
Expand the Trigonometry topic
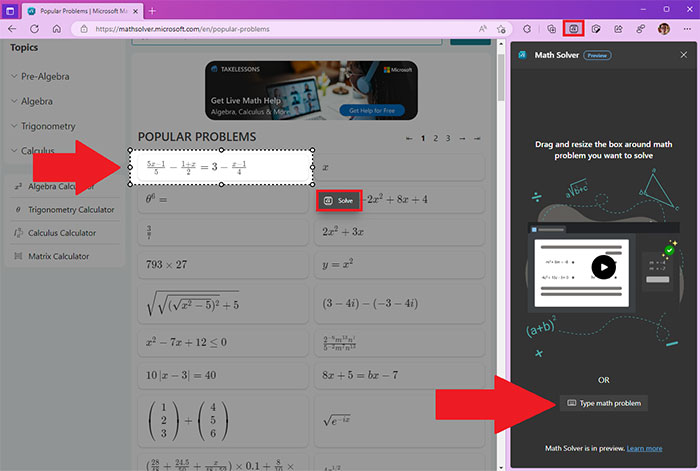43,126
